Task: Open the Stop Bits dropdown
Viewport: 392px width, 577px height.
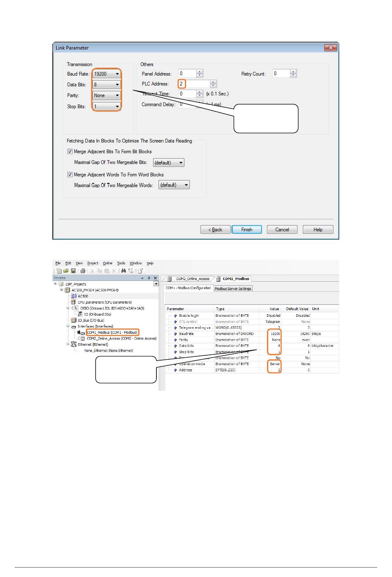Action: (x=106, y=107)
